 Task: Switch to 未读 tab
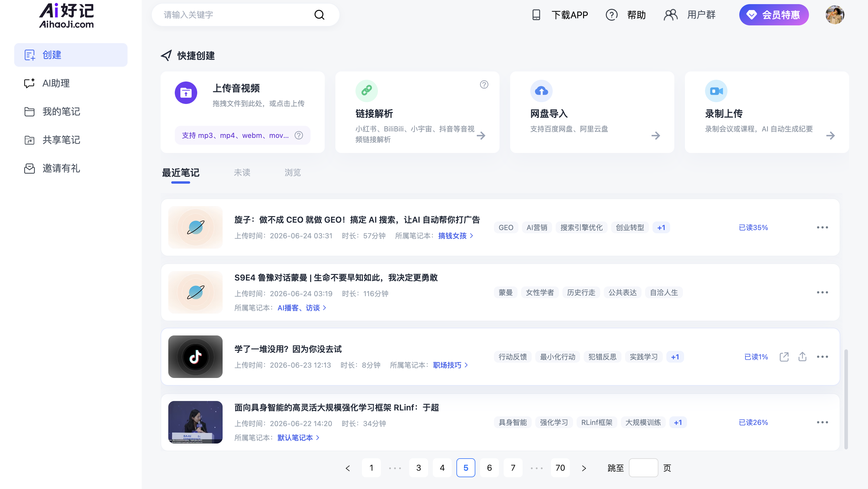tap(242, 172)
